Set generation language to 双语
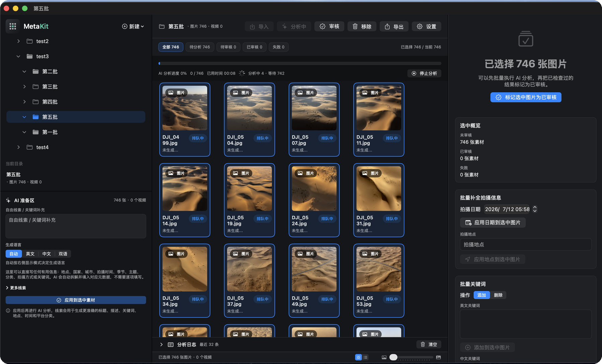 click(x=63, y=254)
